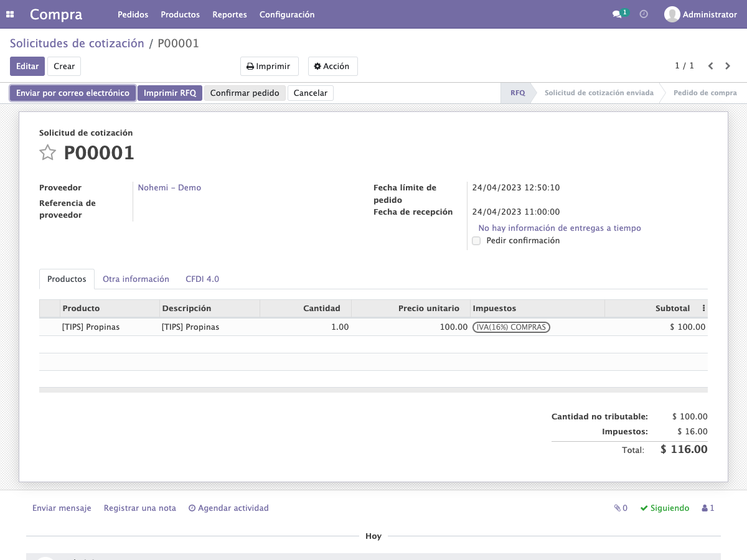
Task: Switch to CFDI 4.0 tab
Action: pyautogui.click(x=202, y=279)
